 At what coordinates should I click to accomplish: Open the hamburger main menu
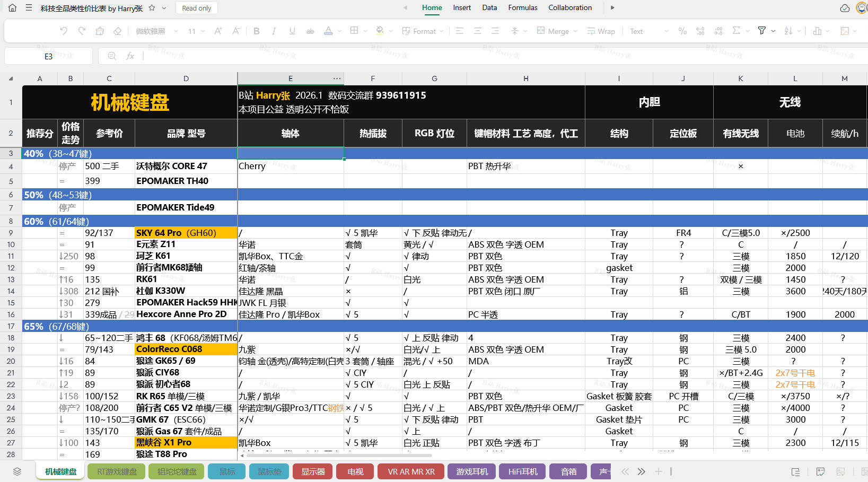click(29, 8)
